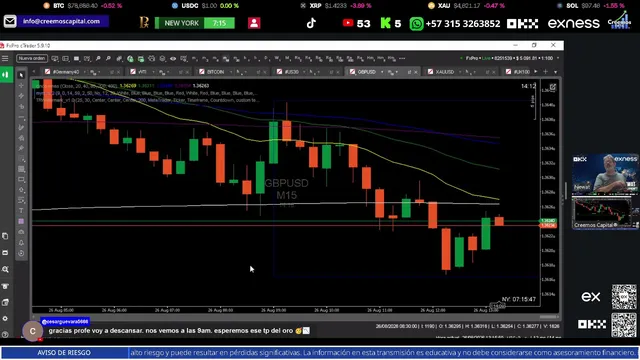
Task: Expand GBPUSD symbol dropdown arrow
Action: [382, 72]
